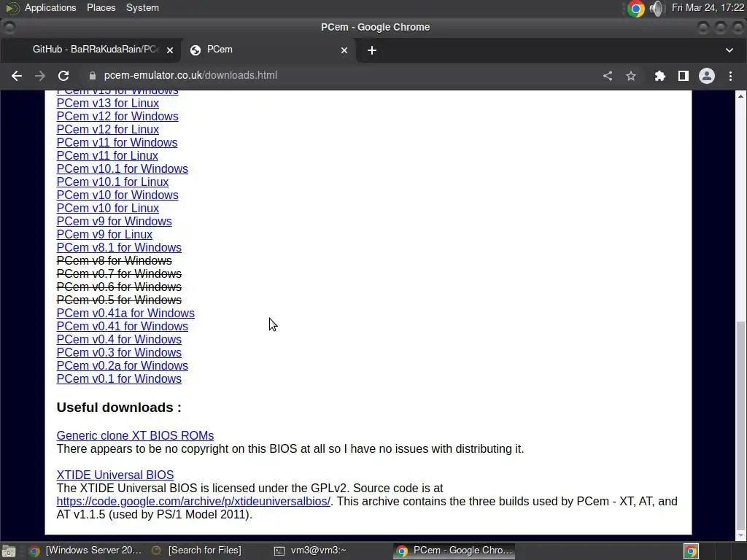Open a new tab with plus
Image resolution: width=747 pixels, height=560 pixels.
click(372, 50)
